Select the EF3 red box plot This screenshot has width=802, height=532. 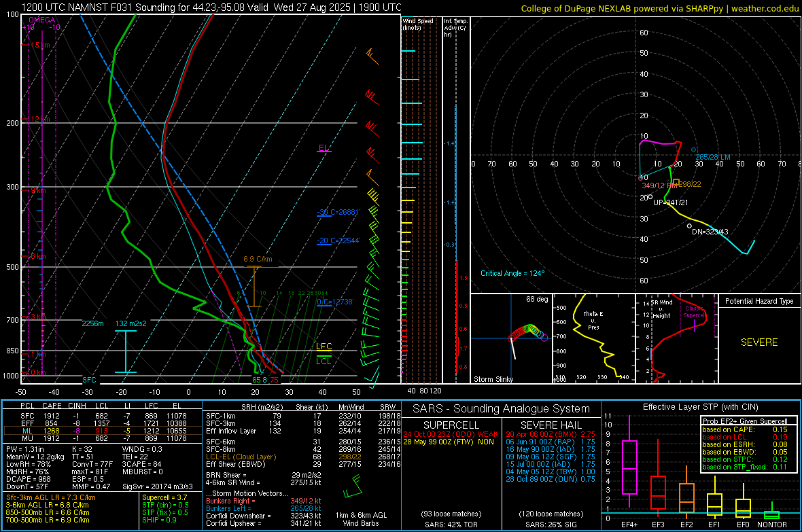[x=658, y=478]
